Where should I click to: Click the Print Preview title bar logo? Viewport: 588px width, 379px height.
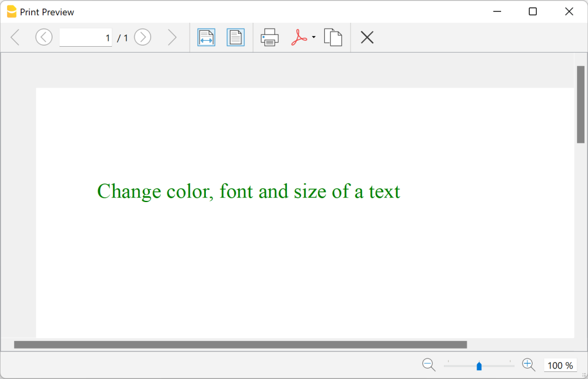tap(12, 11)
